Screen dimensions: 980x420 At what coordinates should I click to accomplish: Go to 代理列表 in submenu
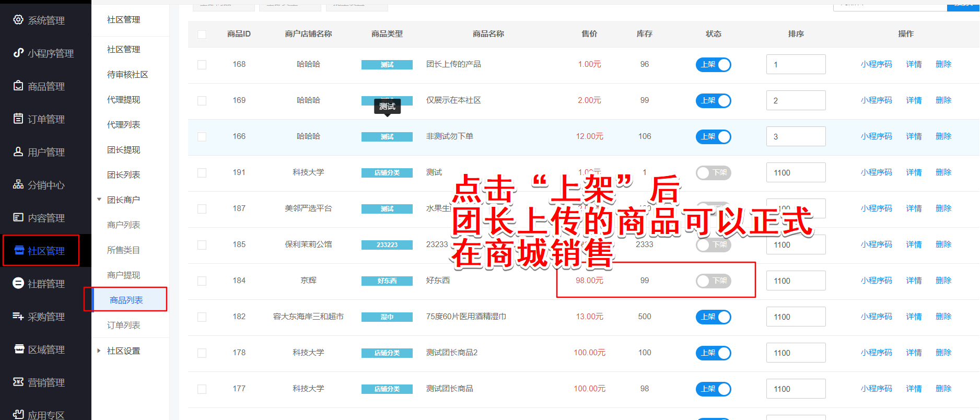tap(124, 124)
